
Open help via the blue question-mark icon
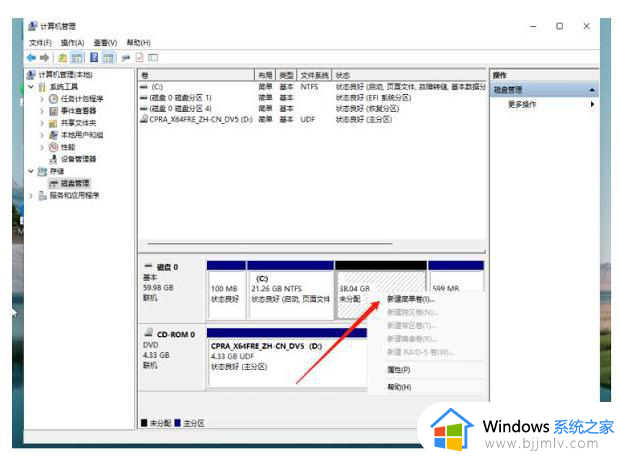point(94,58)
